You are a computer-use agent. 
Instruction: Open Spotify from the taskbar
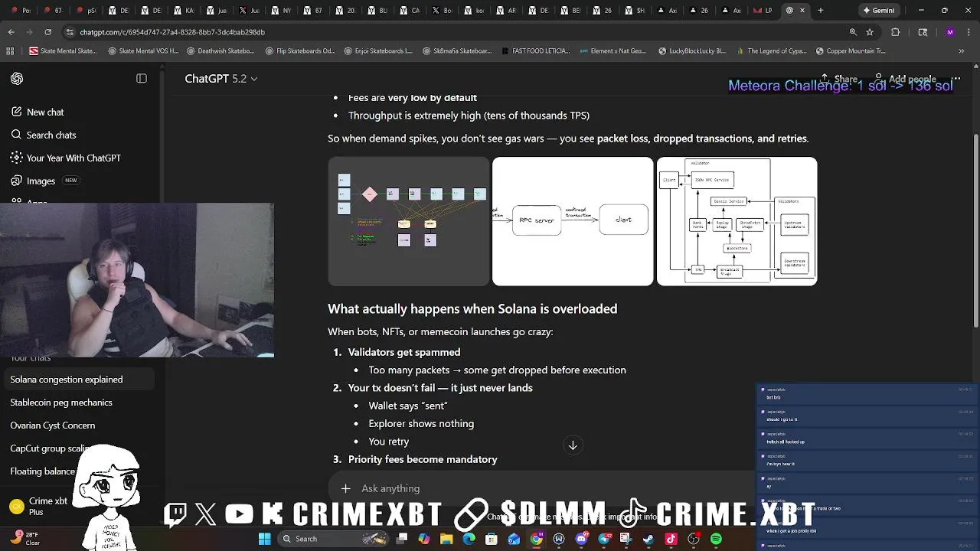716,539
